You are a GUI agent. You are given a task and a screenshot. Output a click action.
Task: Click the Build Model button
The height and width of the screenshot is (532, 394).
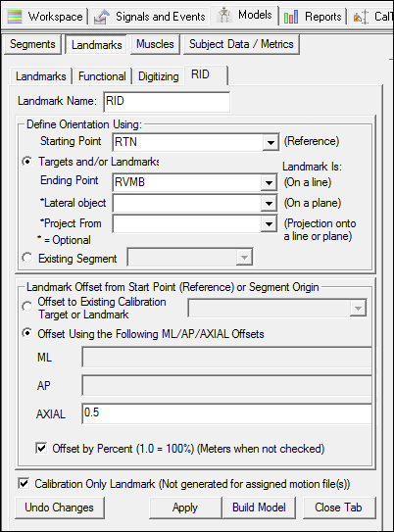point(259,508)
